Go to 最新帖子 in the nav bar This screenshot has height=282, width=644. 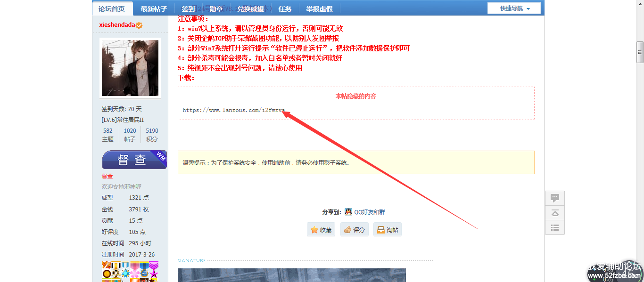click(154, 9)
